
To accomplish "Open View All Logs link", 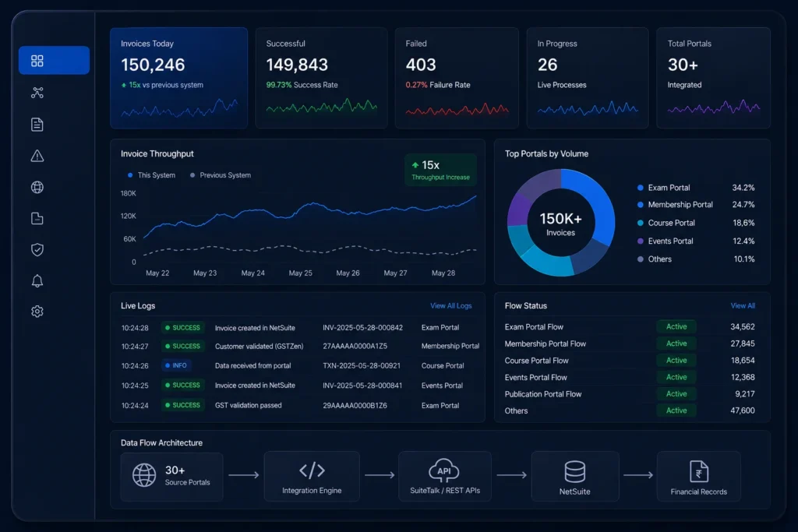I will click(451, 305).
